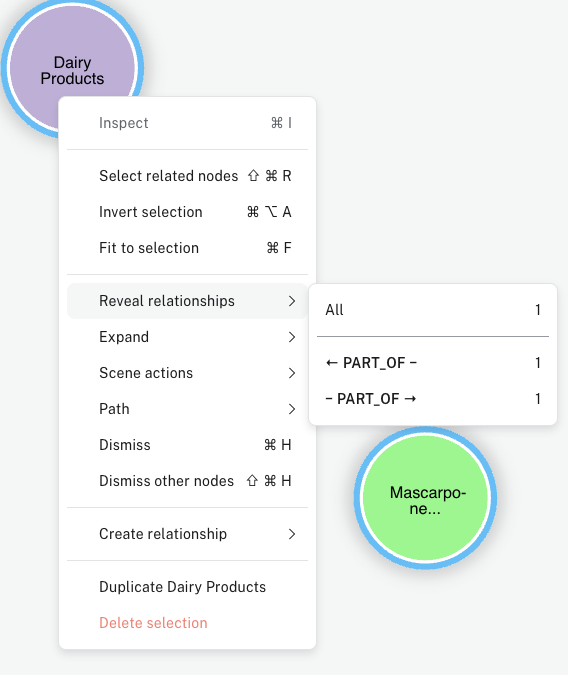
Task: Choose Dismiss other nodes
Action: click(187, 481)
